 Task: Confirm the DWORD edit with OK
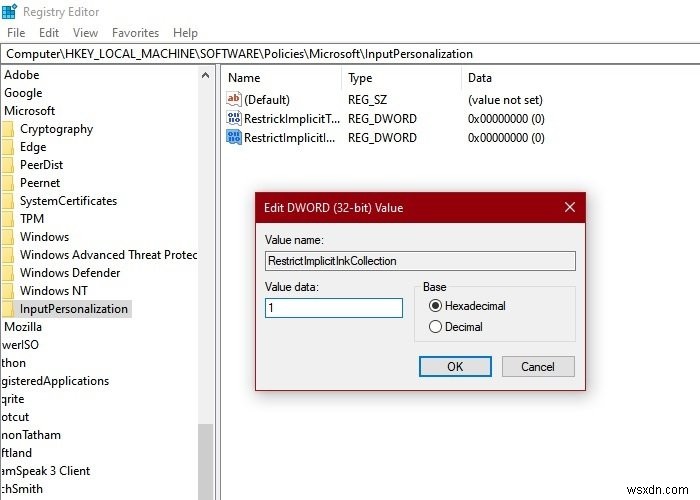click(x=455, y=367)
